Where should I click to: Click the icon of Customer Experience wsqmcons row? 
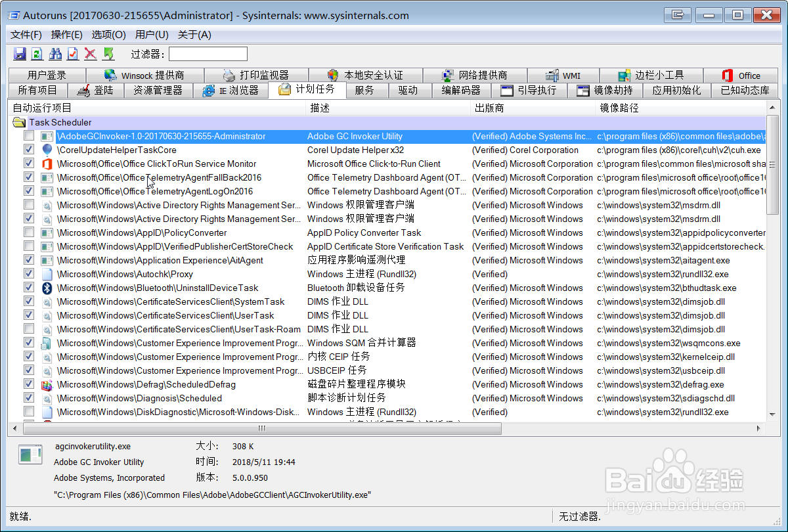pos(47,343)
